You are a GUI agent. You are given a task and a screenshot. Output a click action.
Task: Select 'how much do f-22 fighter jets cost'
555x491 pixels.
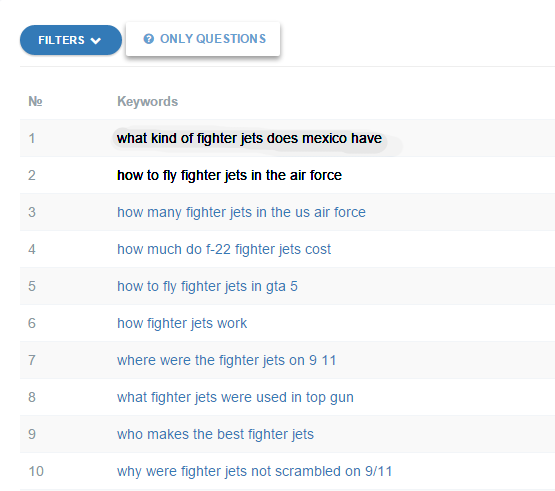click(224, 249)
